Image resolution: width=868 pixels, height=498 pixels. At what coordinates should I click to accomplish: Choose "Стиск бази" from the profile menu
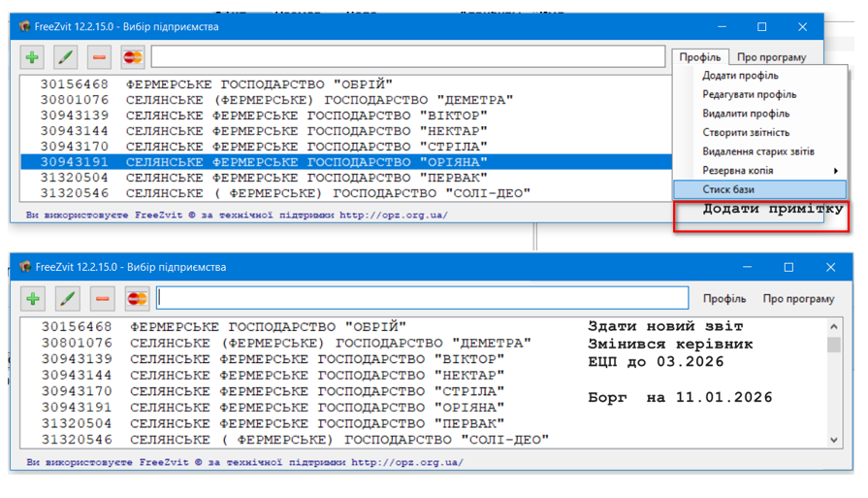coord(728,189)
